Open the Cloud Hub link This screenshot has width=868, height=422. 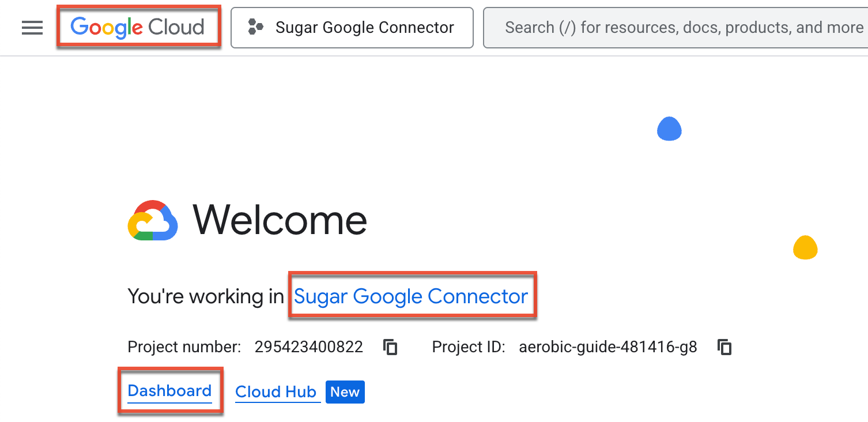pos(276,392)
